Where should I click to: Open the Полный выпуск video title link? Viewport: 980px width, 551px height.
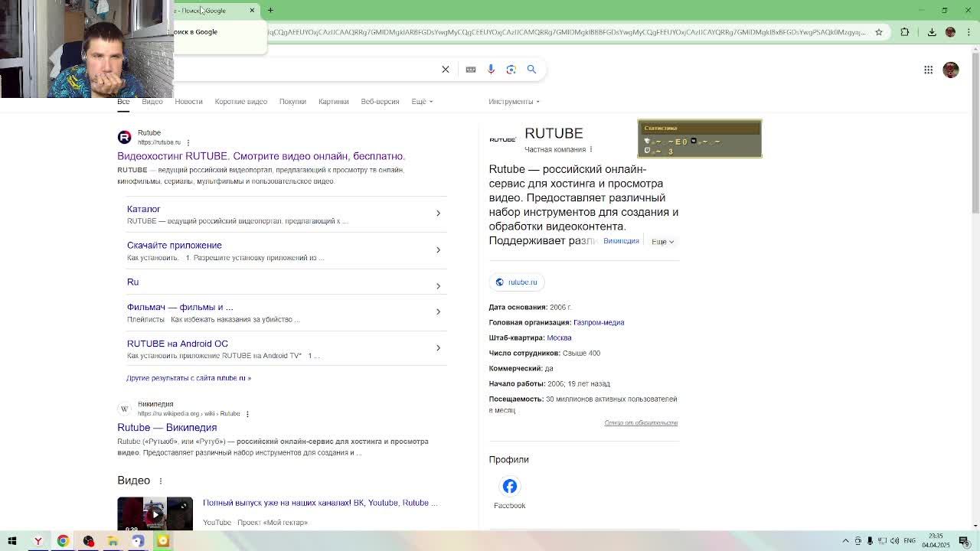320,503
